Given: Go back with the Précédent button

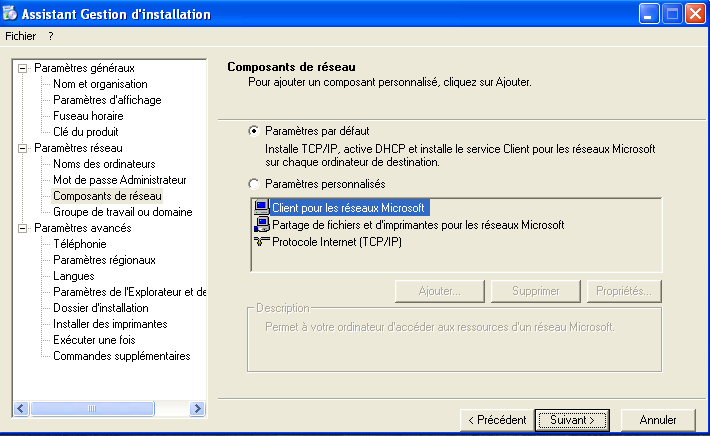Looking at the screenshot, I should coord(497,420).
